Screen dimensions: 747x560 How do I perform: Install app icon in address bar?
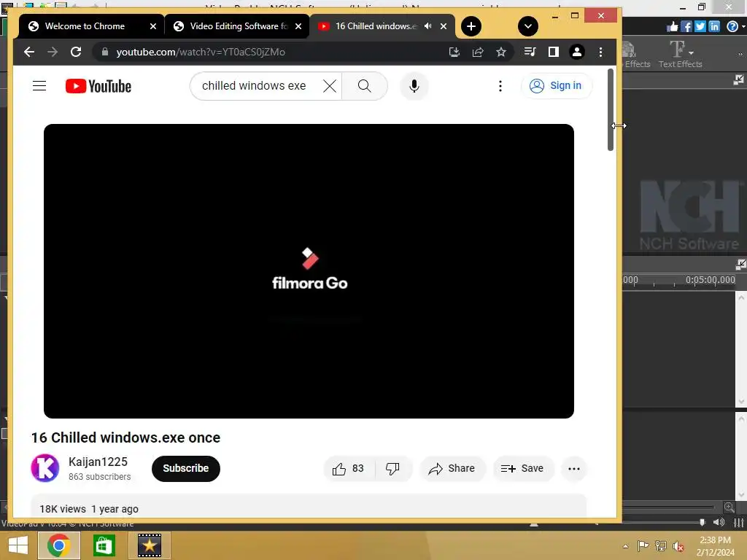click(454, 52)
